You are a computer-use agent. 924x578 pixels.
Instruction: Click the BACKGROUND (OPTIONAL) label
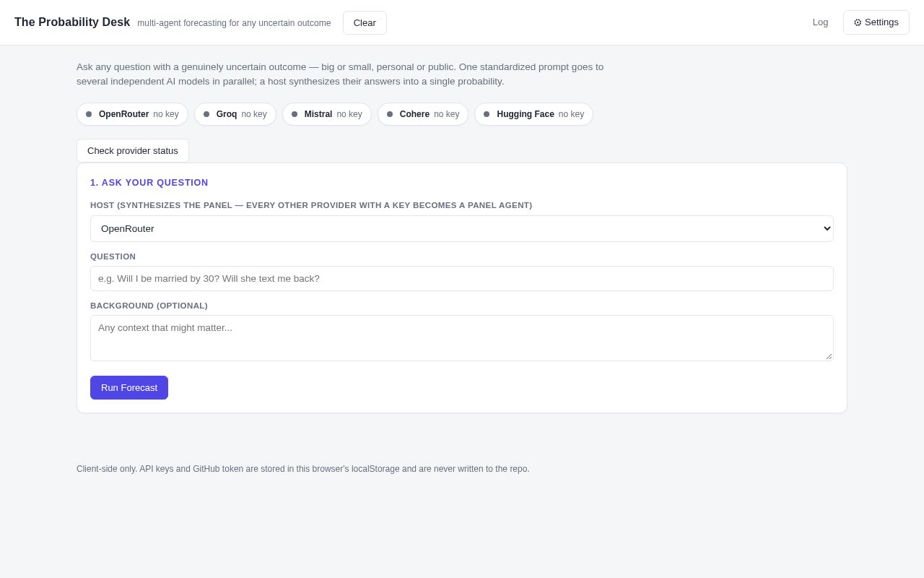tap(149, 306)
